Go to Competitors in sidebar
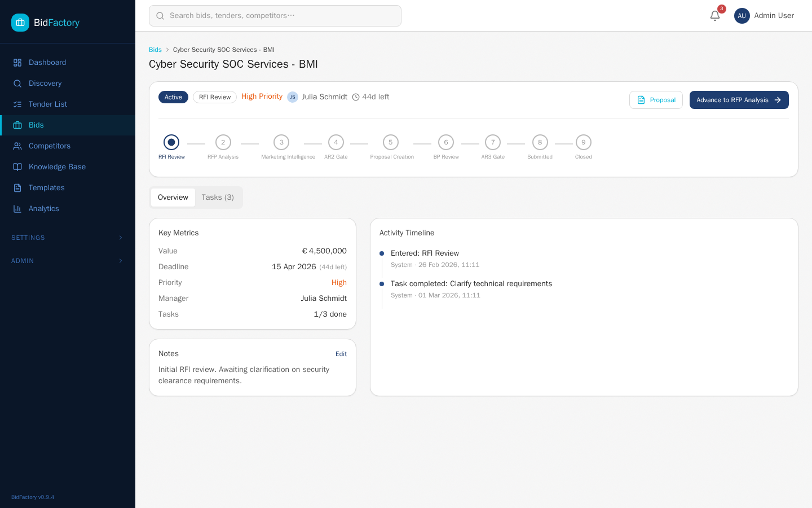812x508 pixels. coord(68,146)
